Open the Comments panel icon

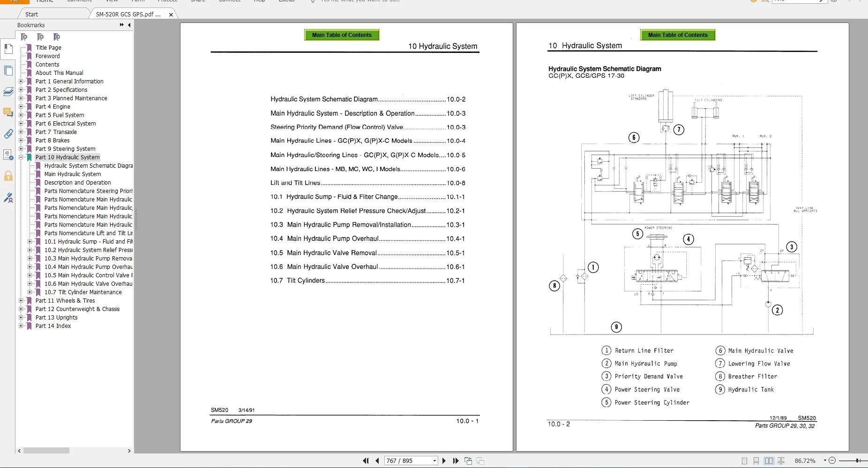8,112
